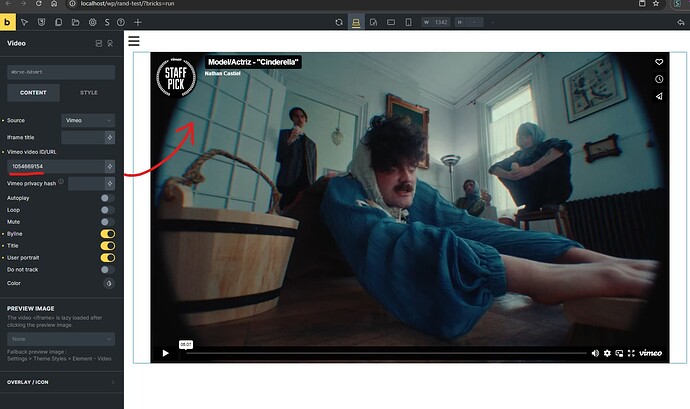Switch to the Style tab
This screenshot has height=409, width=690.
pos(88,93)
